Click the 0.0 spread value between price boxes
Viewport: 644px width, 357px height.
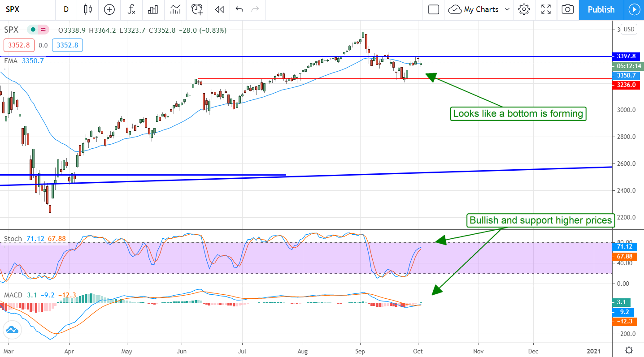[43, 45]
